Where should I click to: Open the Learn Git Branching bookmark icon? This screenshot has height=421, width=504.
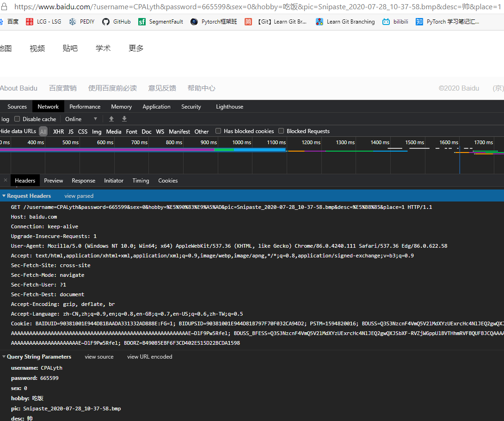click(319, 22)
